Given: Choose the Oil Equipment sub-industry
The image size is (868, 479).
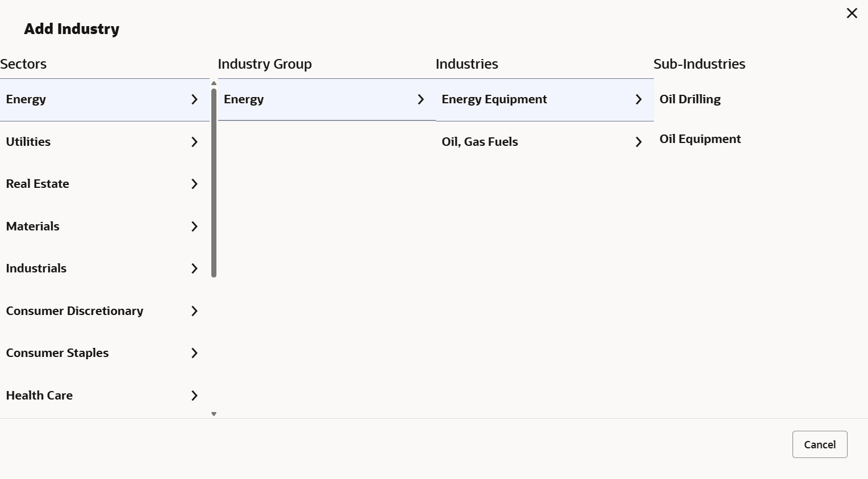Looking at the screenshot, I should pyautogui.click(x=700, y=139).
